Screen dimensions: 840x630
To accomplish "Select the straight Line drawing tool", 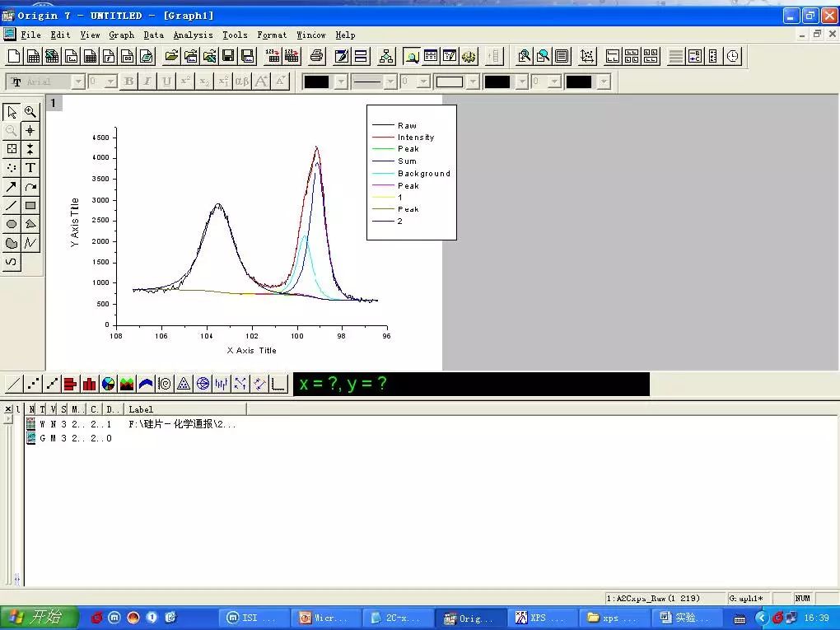I will [12, 206].
